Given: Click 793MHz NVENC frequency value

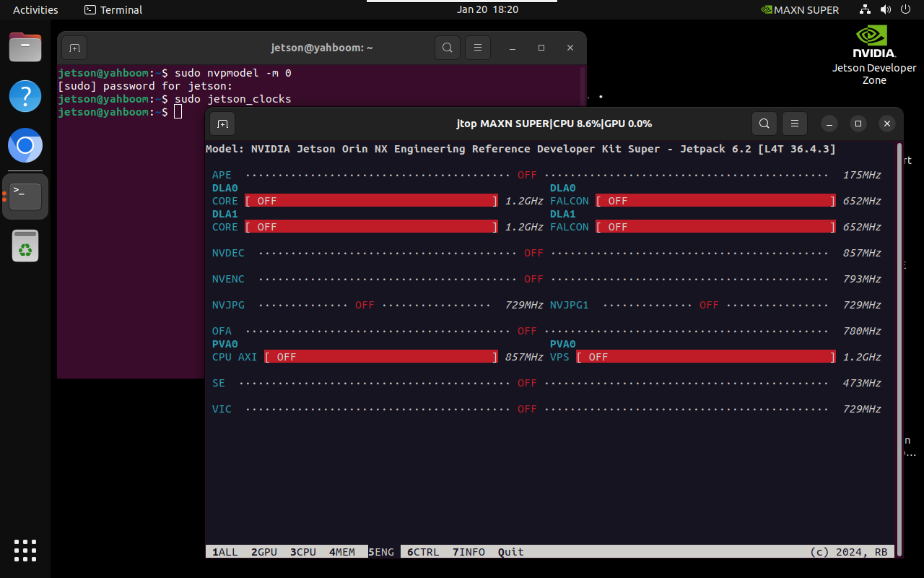Looking at the screenshot, I should click(x=862, y=279).
